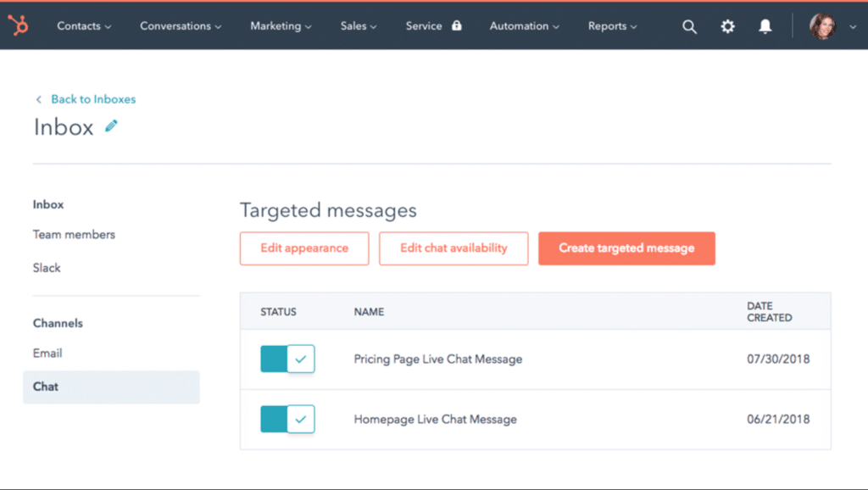Open settings using the gear icon
The height and width of the screenshot is (490, 868).
pos(727,26)
